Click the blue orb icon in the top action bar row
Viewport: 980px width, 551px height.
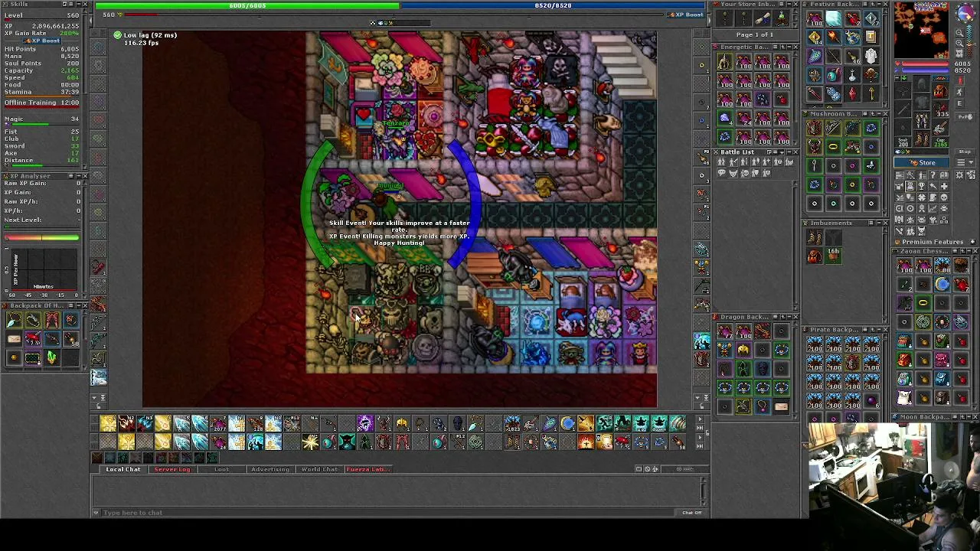point(567,423)
